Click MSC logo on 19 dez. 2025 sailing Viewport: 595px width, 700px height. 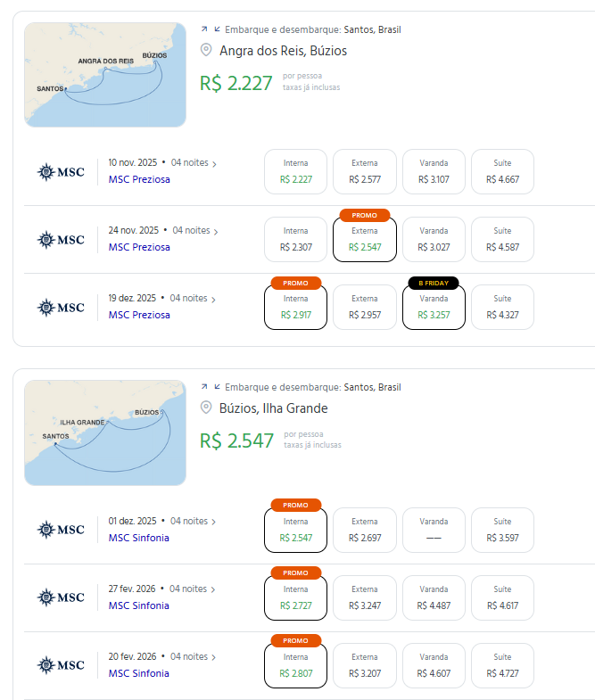click(62, 307)
